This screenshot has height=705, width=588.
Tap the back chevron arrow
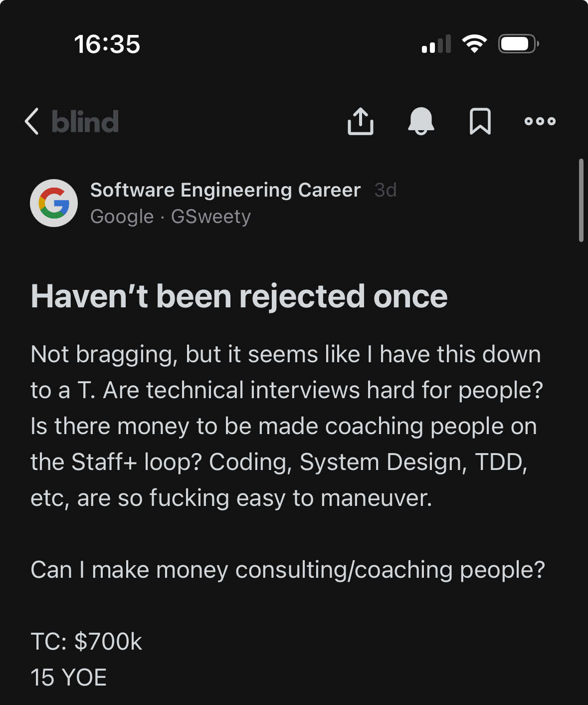31,121
